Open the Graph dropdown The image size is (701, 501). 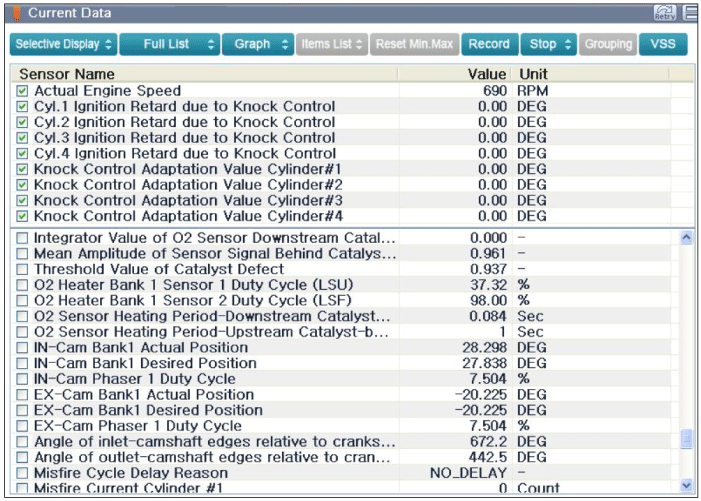(258, 44)
